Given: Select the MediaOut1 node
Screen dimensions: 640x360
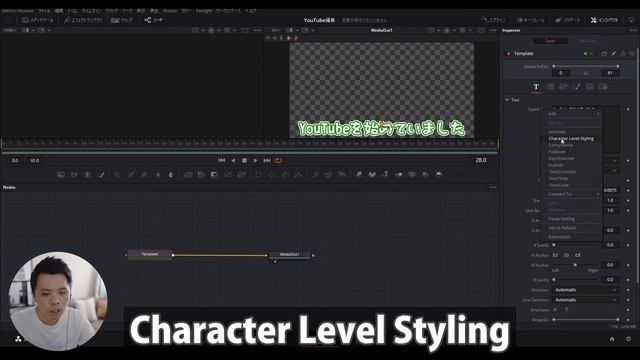Looking at the screenshot, I should (x=289, y=254).
